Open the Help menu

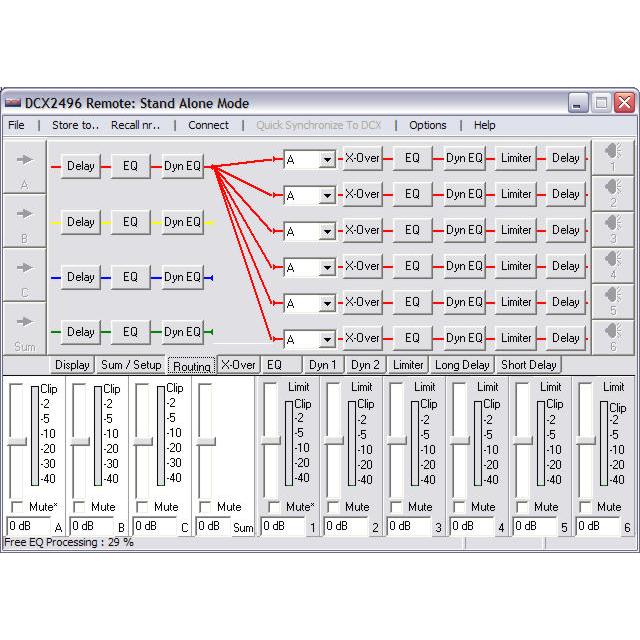[x=484, y=125]
